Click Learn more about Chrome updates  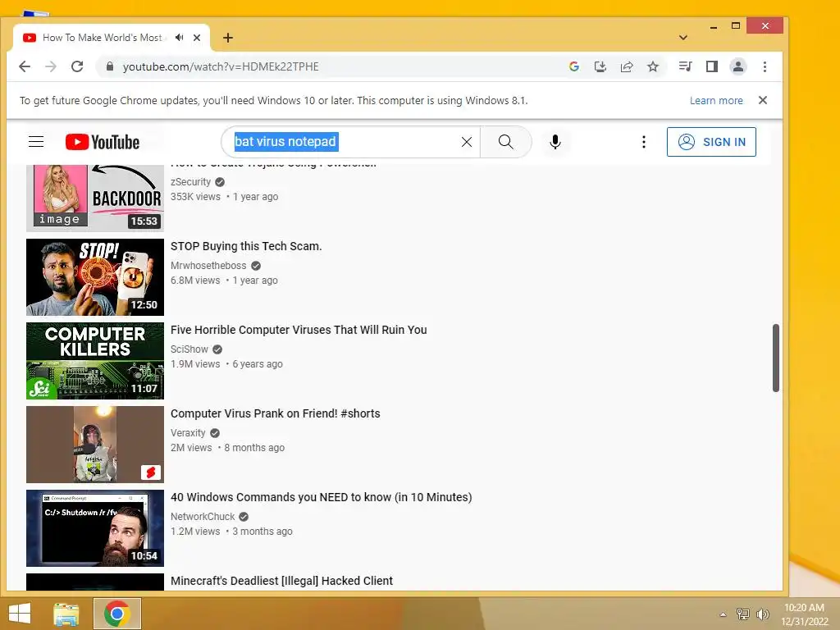[x=715, y=101]
